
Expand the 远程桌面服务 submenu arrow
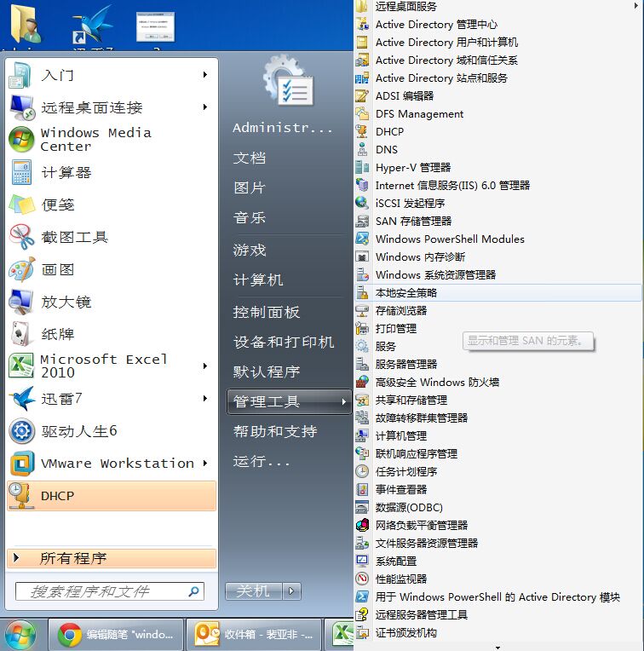coord(635,6)
